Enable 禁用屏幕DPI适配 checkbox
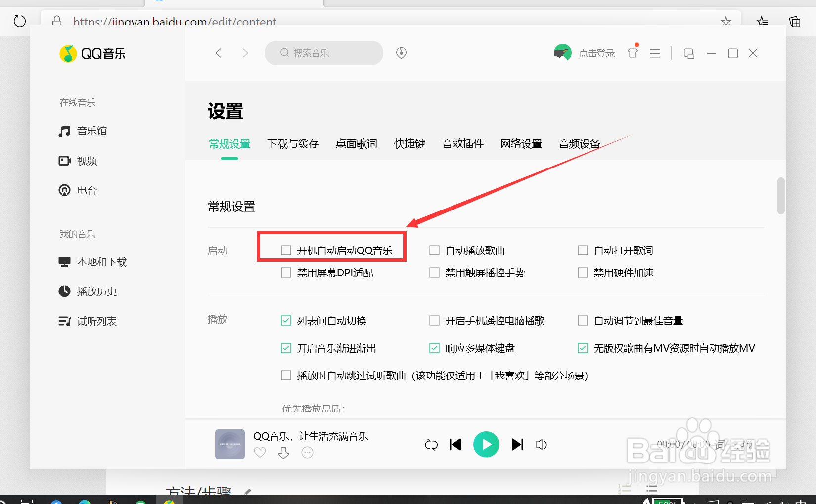 [286, 273]
